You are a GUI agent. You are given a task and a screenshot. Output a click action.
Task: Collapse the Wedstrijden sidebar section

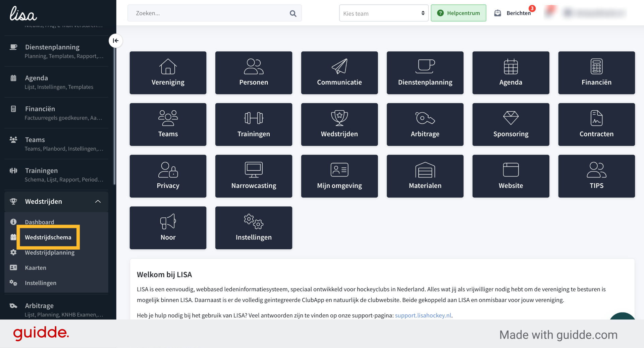pyautogui.click(x=56, y=201)
